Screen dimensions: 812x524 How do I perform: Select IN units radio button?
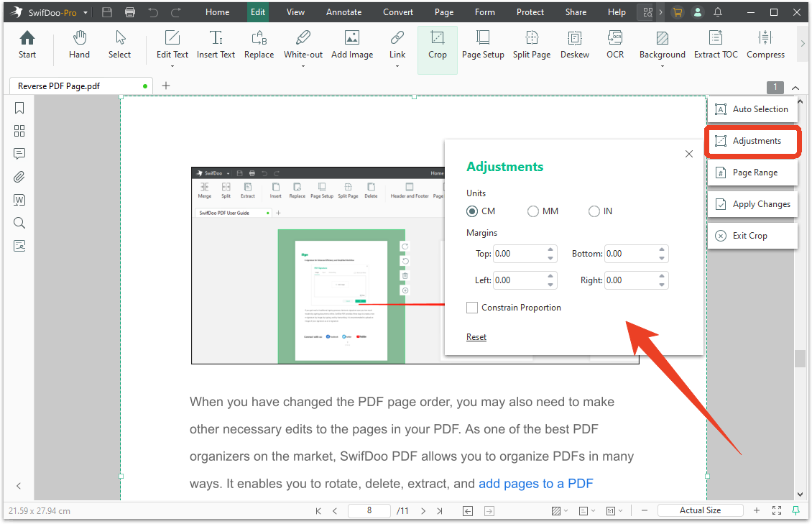(594, 211)
